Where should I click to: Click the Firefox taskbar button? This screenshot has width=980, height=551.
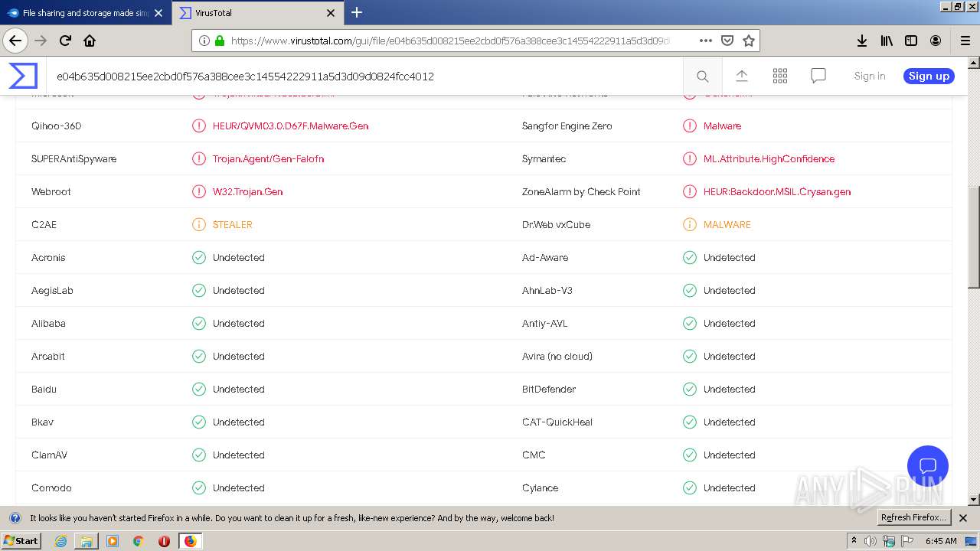[190, 541]
